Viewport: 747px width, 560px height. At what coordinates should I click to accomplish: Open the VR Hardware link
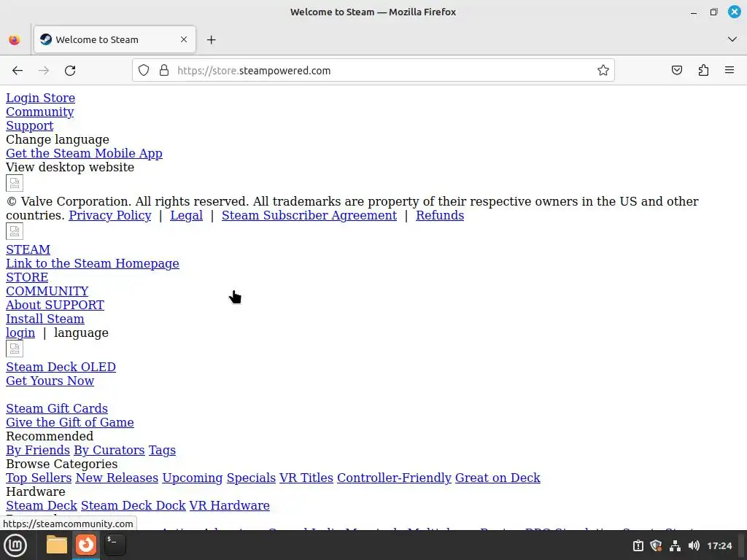pos(230,505)
